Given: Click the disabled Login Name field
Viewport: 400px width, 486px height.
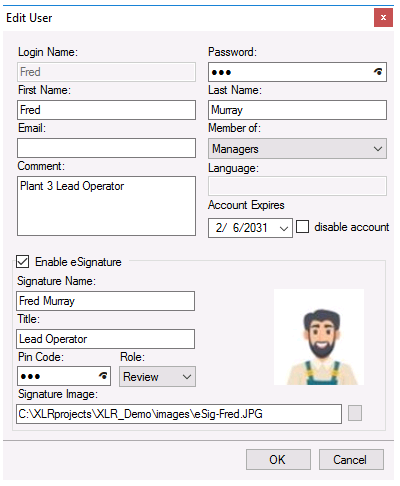Looking at the screenshot, I should click(106, 72).
